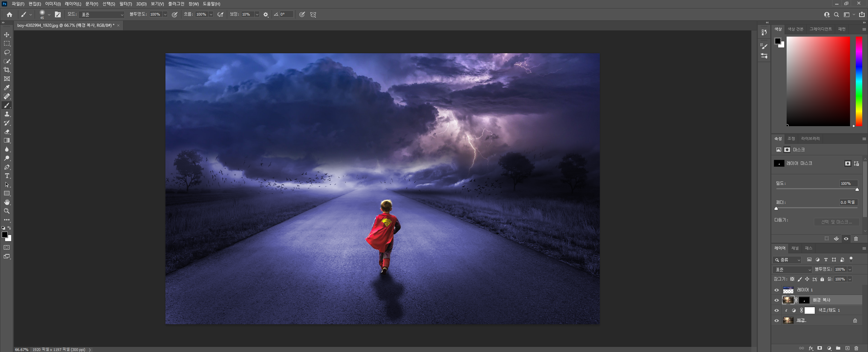Open layer fill 칠 dropdown arrow

850,279
